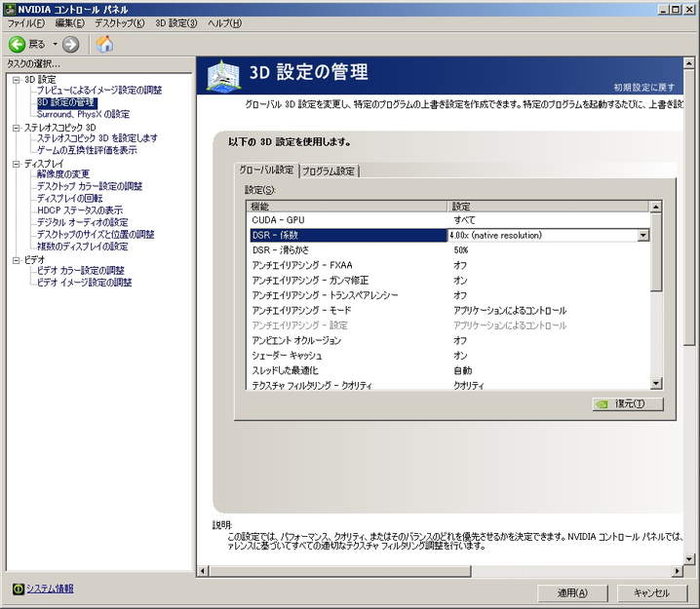The height and width of the screenshot is (609, 700).
Task: Select ビデオ イメージ設定の調整
Action: click(84, 283)
